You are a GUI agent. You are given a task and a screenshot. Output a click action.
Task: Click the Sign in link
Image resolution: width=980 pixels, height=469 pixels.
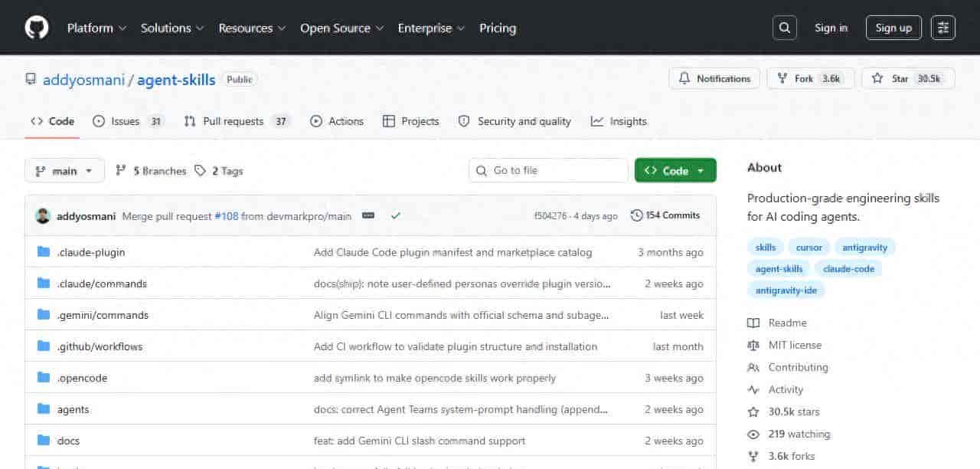(831, 28)
